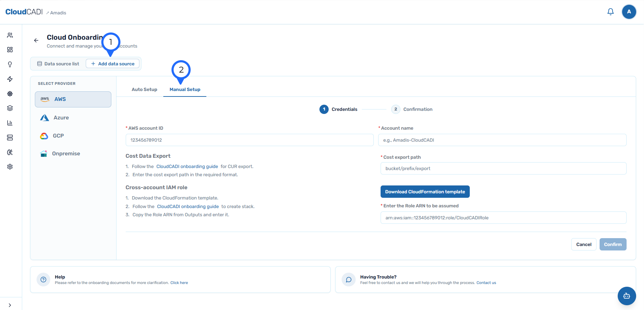Focus the Cost export path field

pos(503,168)
